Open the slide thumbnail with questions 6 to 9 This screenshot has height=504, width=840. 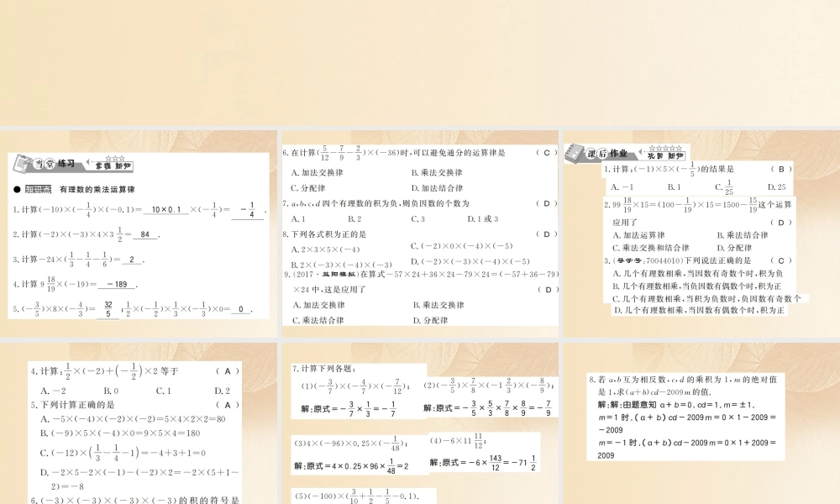point(420,234)
